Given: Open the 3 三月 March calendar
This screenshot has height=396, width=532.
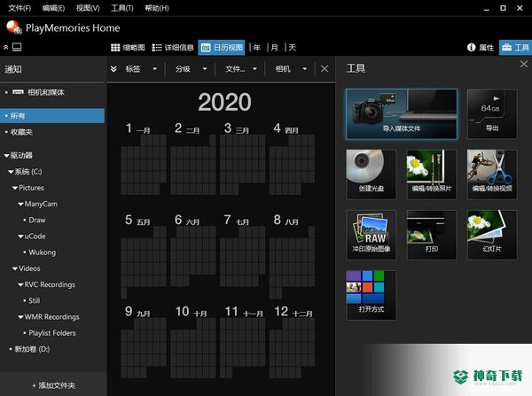Looking at the screenshot, I should coord(243,159).
